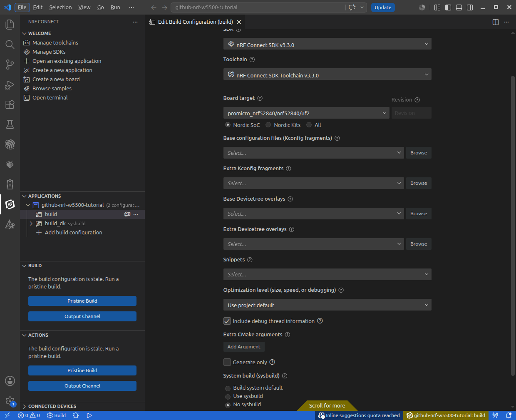Click the flash play icon in status bar

tap(89, 415)
